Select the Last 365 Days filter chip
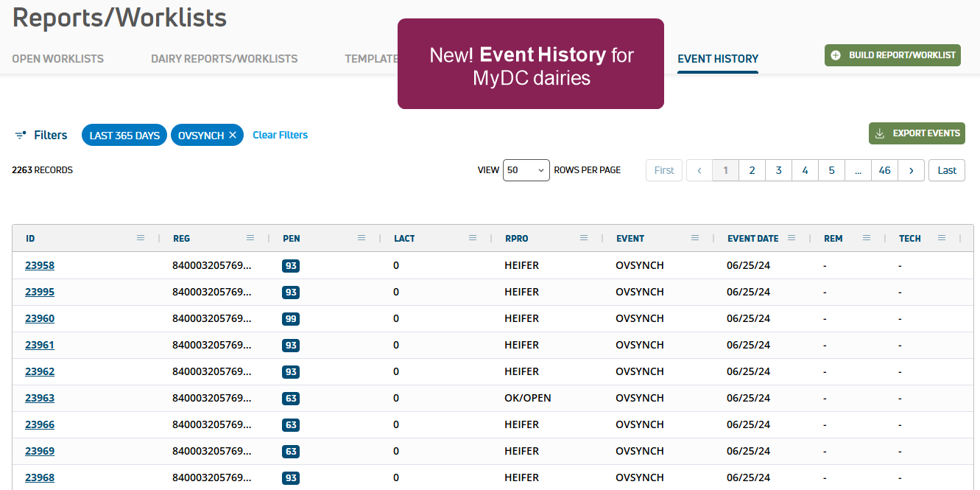The height and width of the screenshot is (490, 980). click(124, 136)
